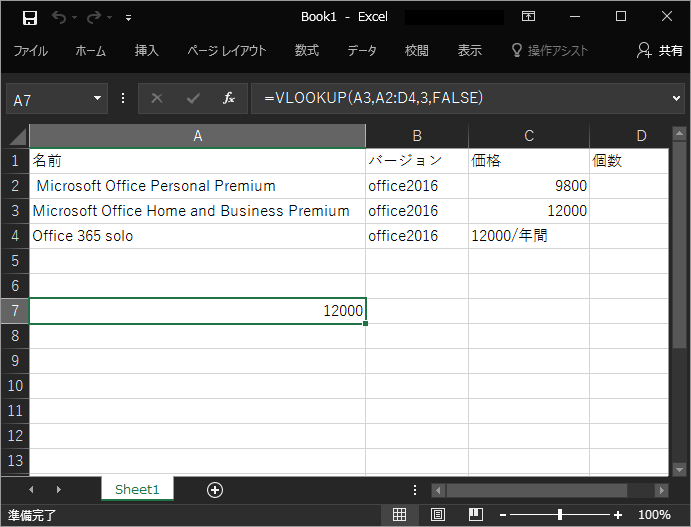Click horizontal scrollbar right arrow

pyautogui.click(x=661, y=490)
